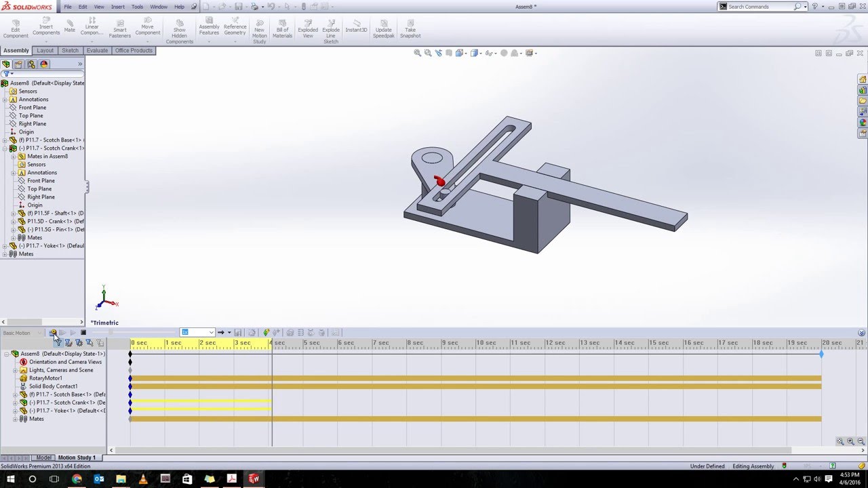Click the SolidWorks taskbar icon
868x488 pixels.
coord(254,479)
